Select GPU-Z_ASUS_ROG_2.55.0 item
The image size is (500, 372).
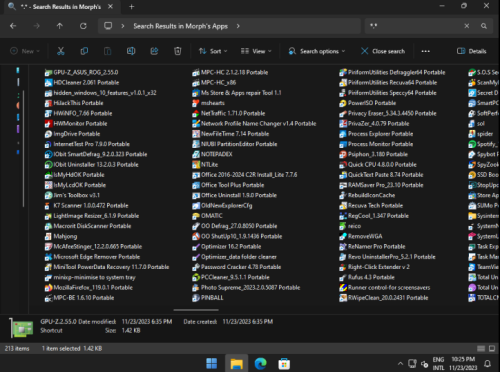(x=82, y=72)
